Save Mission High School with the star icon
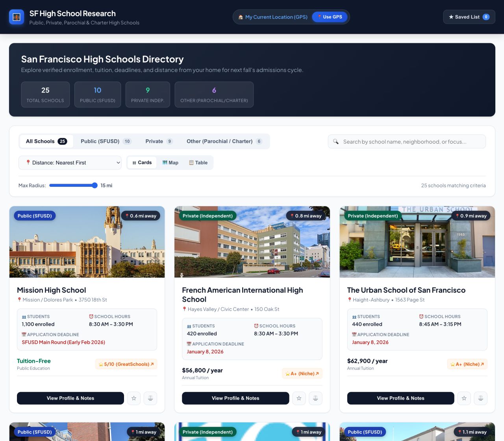This screenshot has width=504, height=441. click(x=134, y=398)
